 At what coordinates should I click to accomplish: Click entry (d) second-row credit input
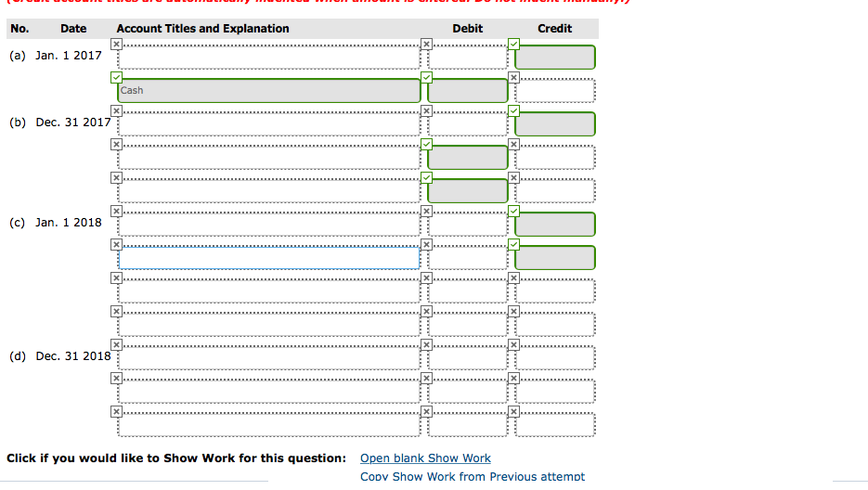coord(555,392)
